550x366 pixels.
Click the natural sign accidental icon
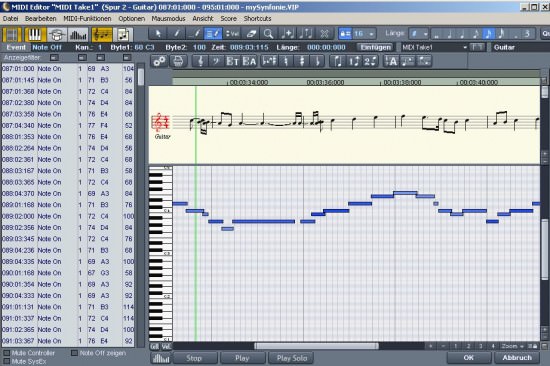pos(287,61)
